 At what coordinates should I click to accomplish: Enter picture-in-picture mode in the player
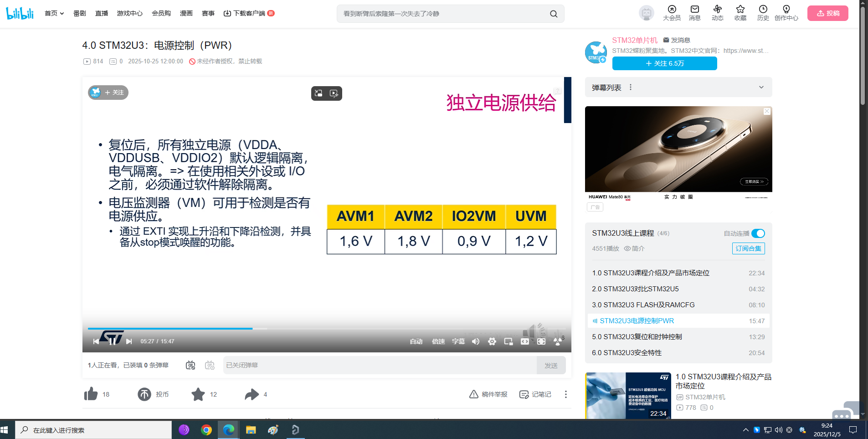(x=508, y=341)
